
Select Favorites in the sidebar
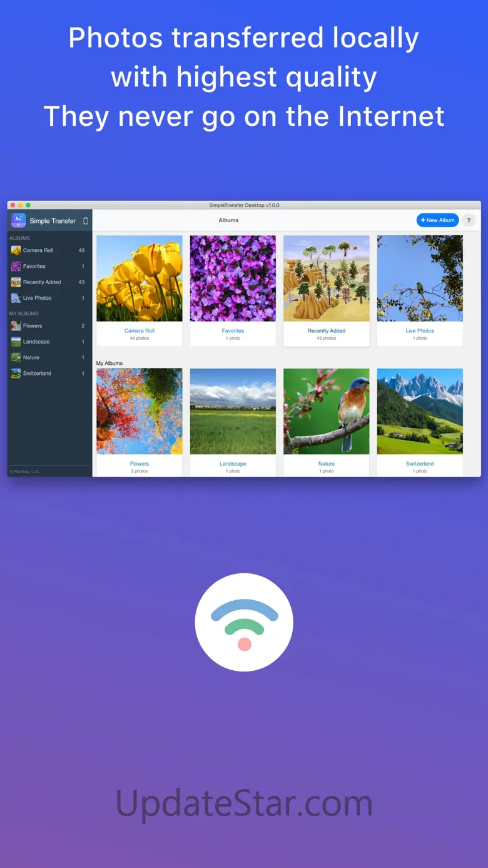point(49,266)
